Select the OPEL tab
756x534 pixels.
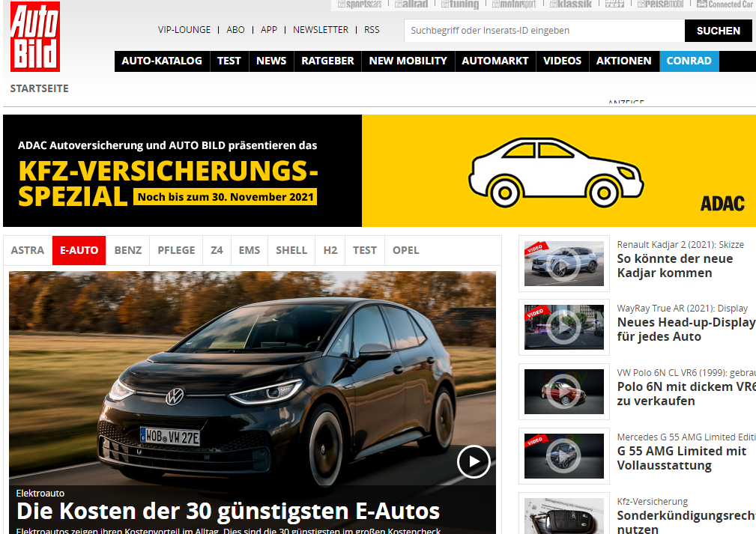(x=406, y=251)
